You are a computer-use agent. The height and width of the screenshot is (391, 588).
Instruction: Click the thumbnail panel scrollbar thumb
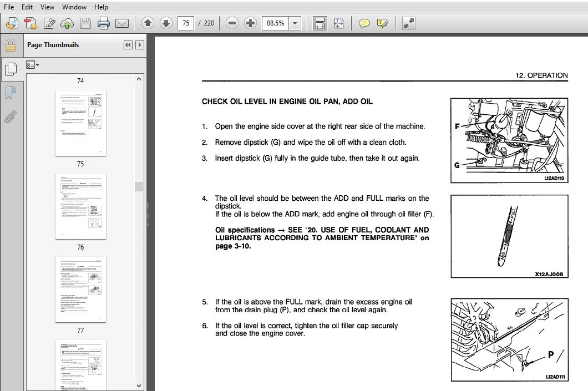pyautogui.click(x=139, y=186)
